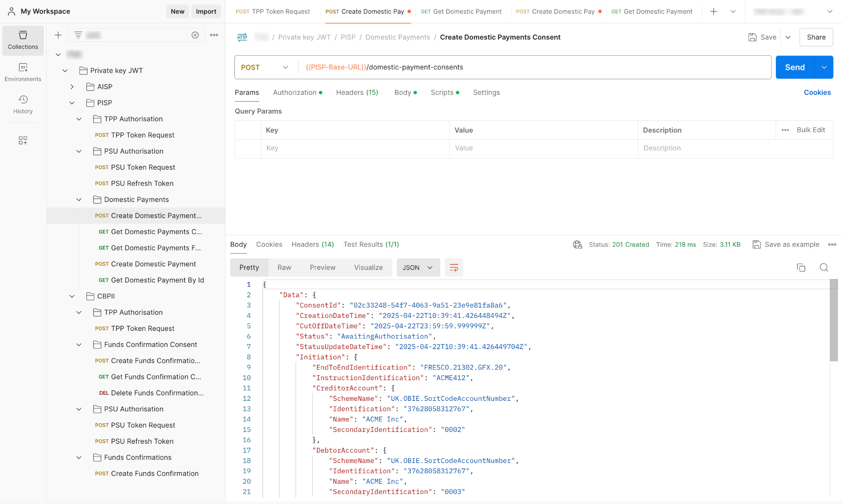Toggle word wrap in response body
This screenshot has height=504, width=842.
454,267
